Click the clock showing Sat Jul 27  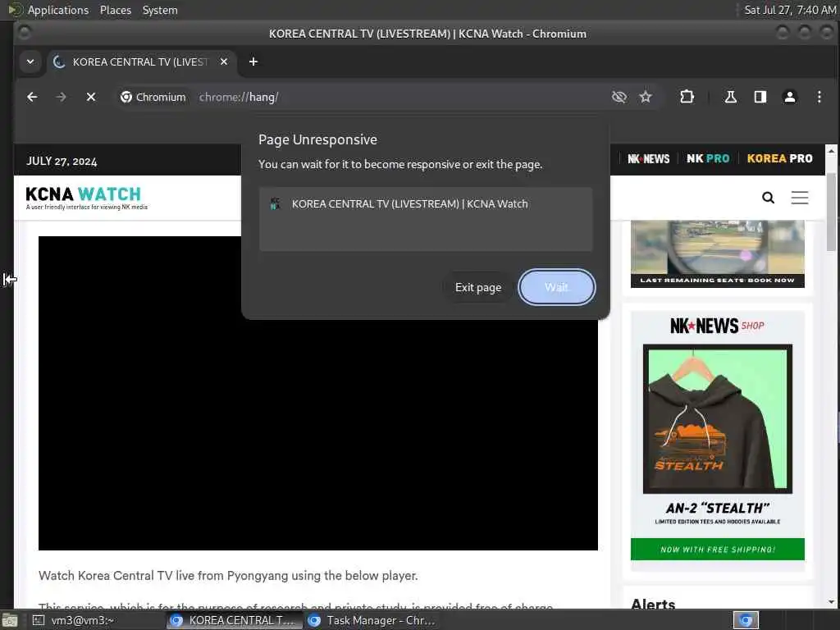(790, 10)
